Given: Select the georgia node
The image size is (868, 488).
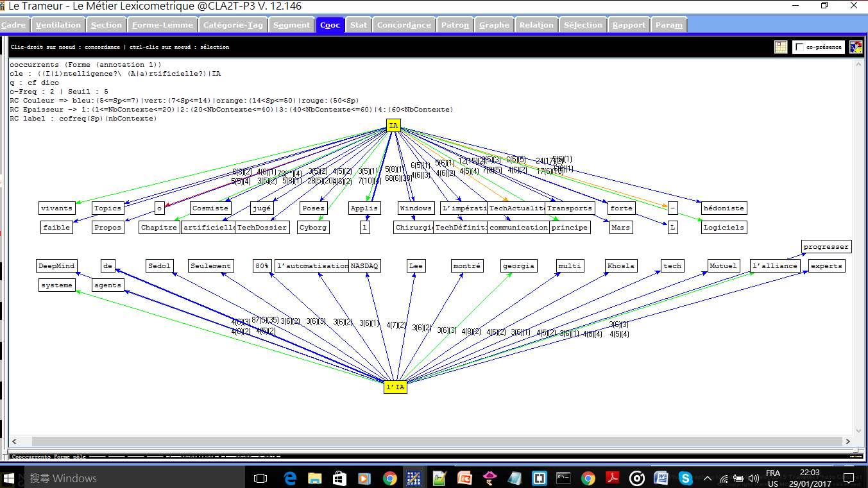Looking at the screenshot, I should coord(518,266).
